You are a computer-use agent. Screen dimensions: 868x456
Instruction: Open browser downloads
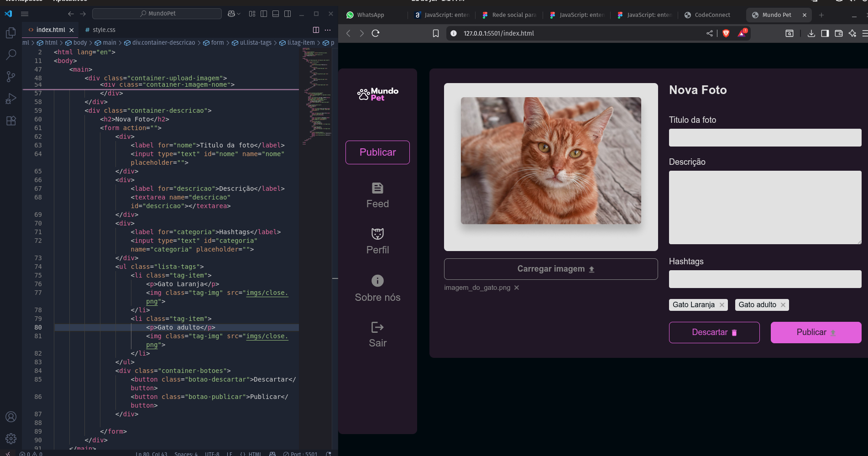click(x=811, y=33)
